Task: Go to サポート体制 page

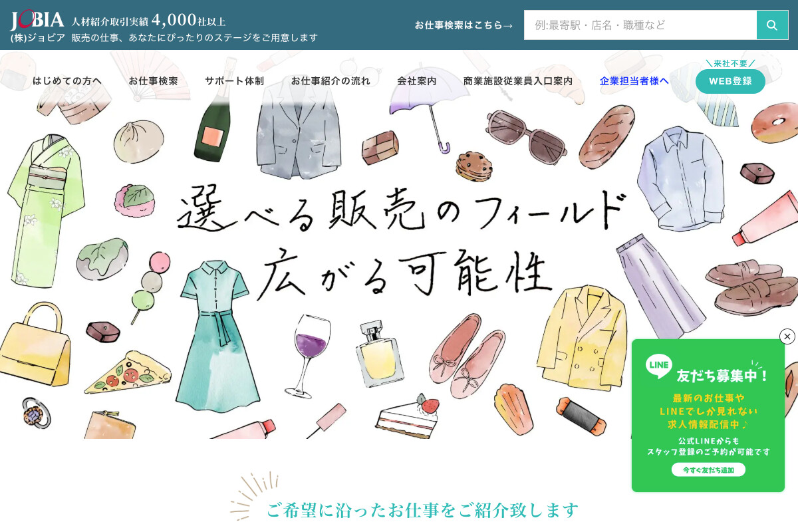Action: 234,81
